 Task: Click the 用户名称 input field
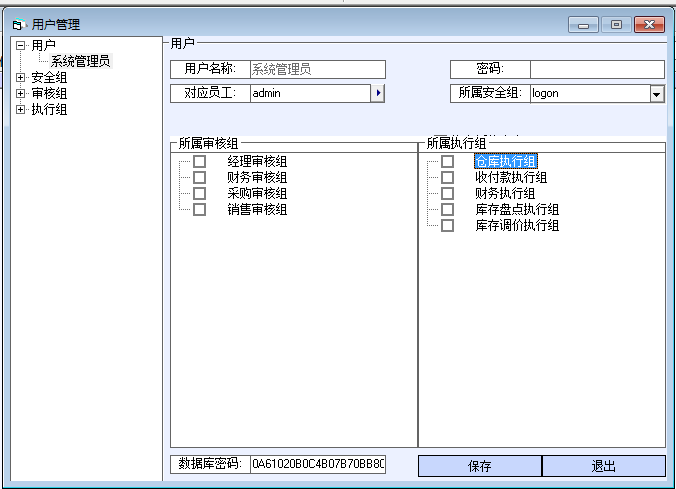pos(318,69)
